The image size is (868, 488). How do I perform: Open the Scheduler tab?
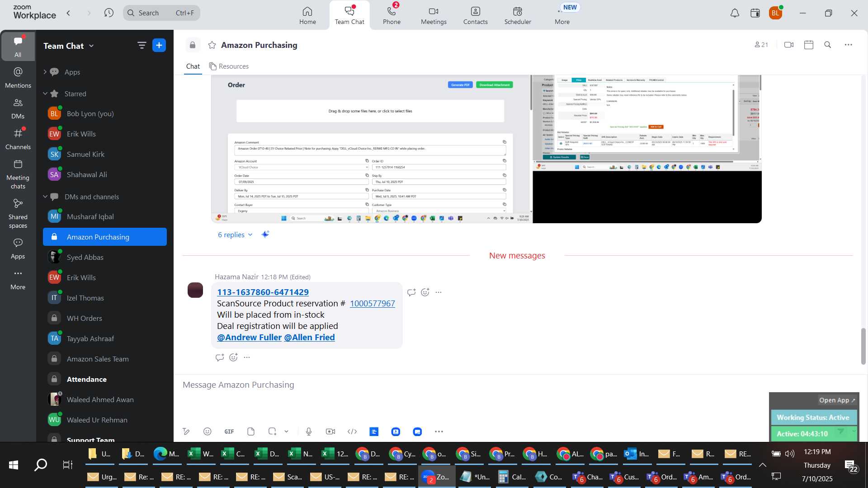[518, 15]
